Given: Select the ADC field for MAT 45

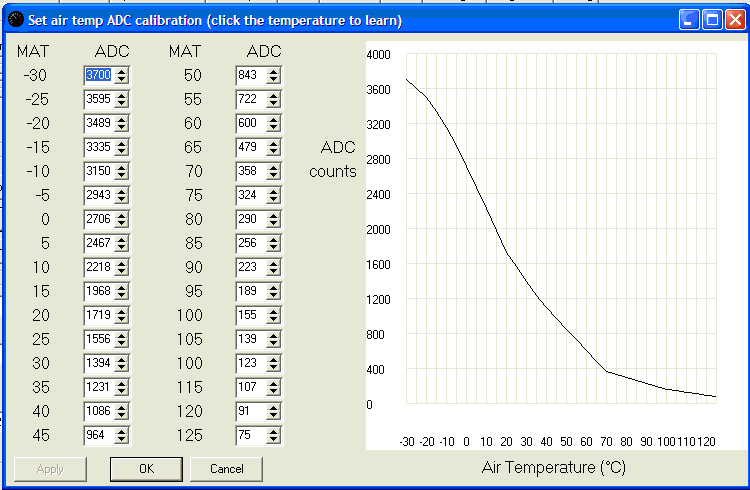Looking at the screenshot, I should (99, 435).
